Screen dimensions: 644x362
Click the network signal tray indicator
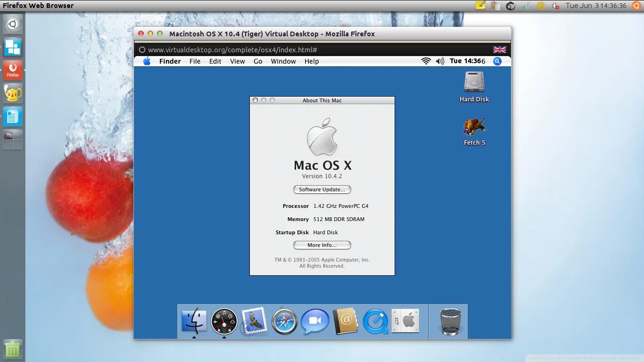pos(526,6)
